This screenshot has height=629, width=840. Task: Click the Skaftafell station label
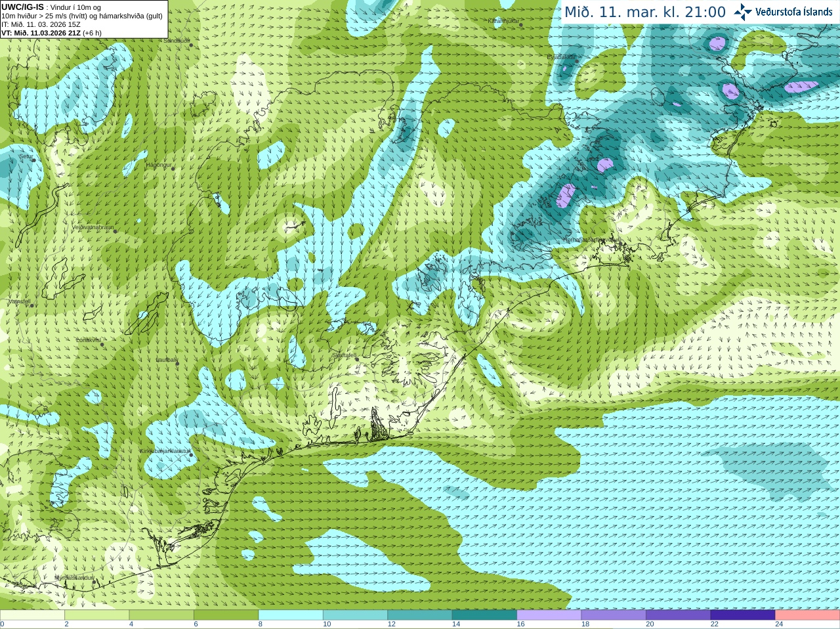click(344, 355)
